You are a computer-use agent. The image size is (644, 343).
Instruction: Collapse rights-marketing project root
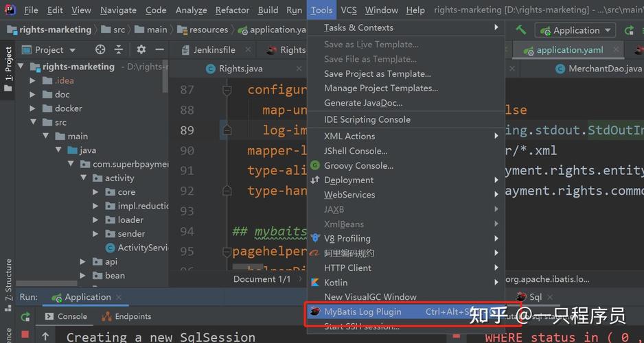tap(21, 67)
